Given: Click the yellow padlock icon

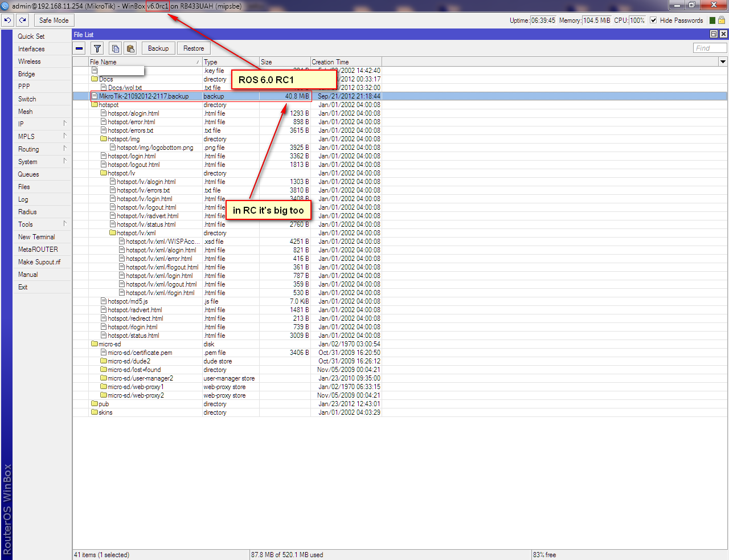Looking at the screenshot, I should click(x=722, y=21).
